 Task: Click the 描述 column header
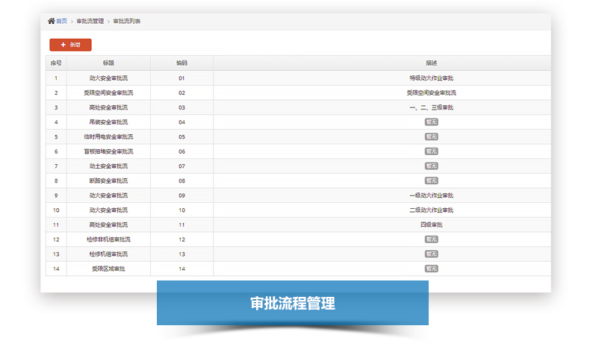click(431, 63)
